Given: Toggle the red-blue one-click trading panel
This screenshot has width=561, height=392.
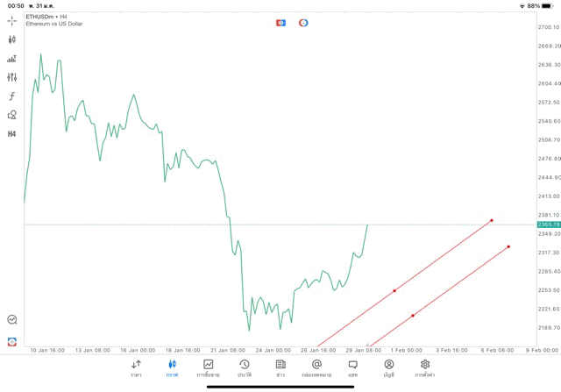Looking at the screenshot, I should 281,23.
